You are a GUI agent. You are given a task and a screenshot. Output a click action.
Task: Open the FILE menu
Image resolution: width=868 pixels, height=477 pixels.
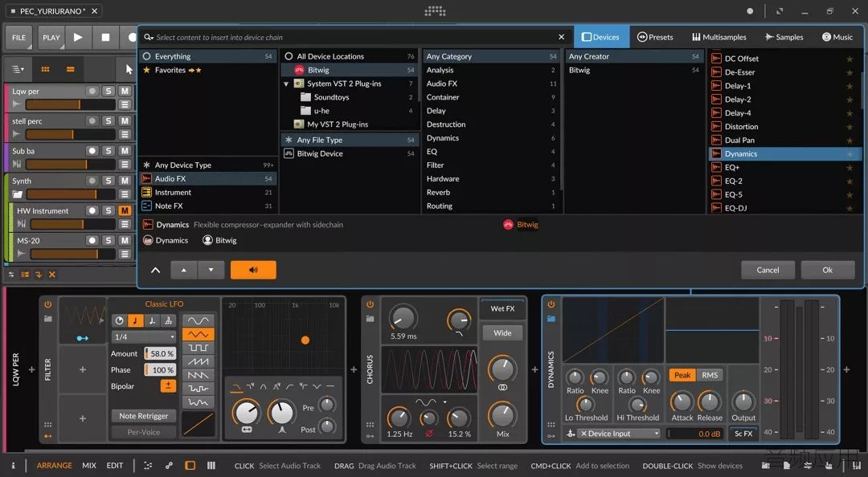tap(18, 38)
